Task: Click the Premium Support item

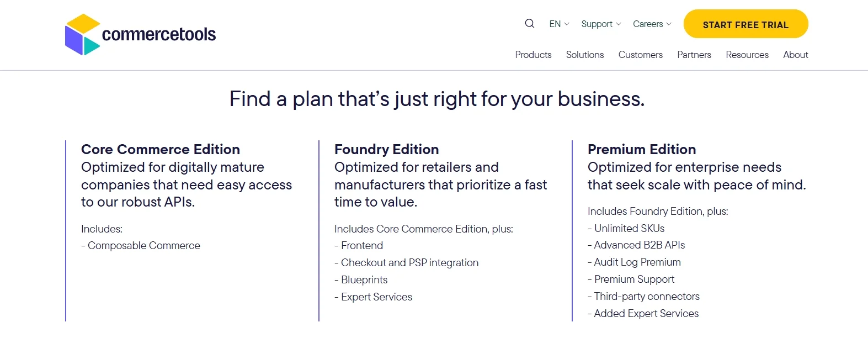Action: 631,279
